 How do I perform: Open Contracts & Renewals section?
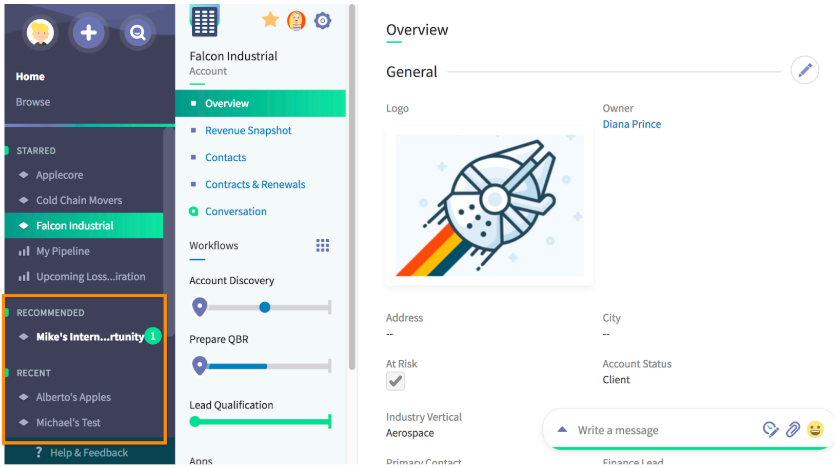pos(255,184)
